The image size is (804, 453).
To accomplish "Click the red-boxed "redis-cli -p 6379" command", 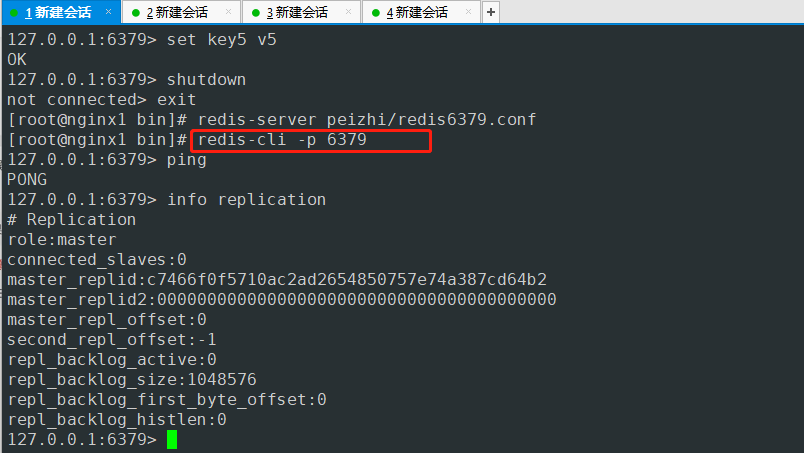I will 282,140.
